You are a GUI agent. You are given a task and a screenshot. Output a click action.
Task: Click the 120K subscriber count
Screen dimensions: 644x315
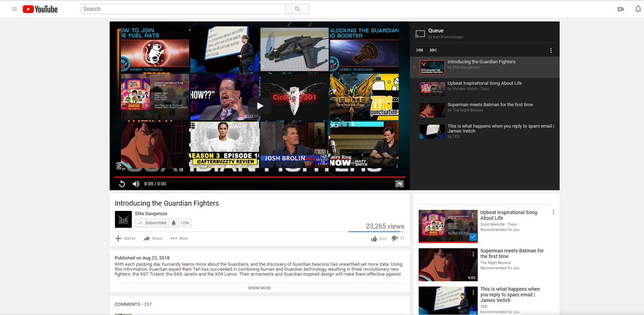(185, 223)
